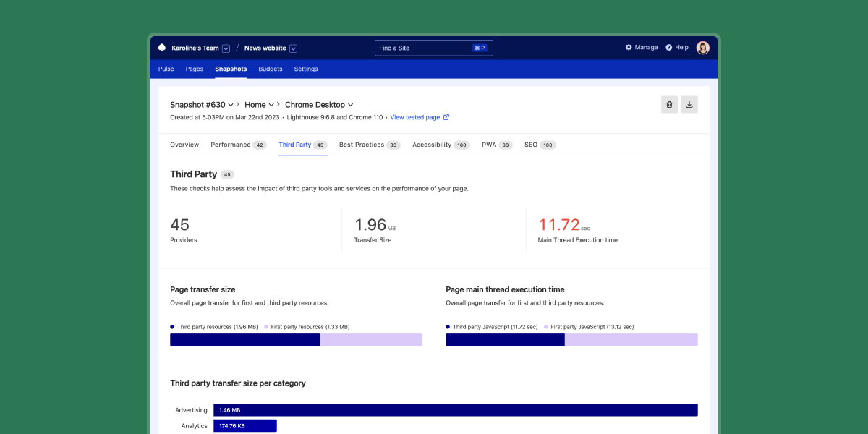Click the ⌘P shortcut badge in search
This screenshot has height=434, width=868.
[480, 47]
